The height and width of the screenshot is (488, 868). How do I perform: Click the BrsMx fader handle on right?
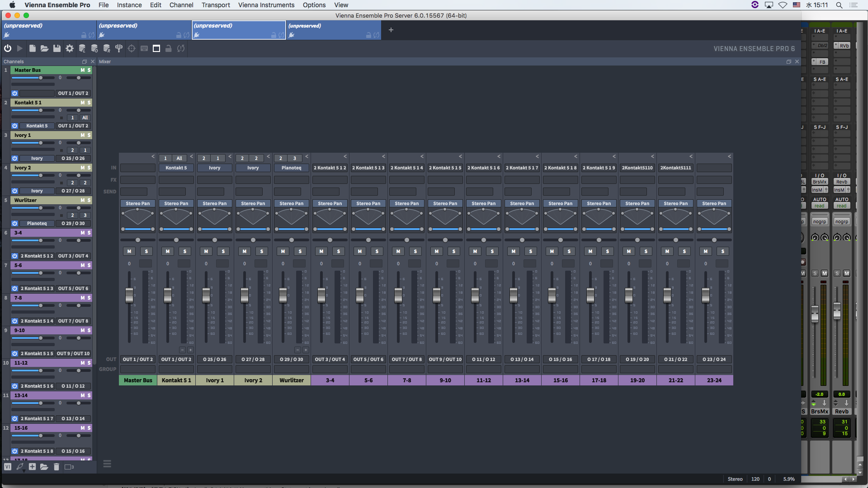815,314
